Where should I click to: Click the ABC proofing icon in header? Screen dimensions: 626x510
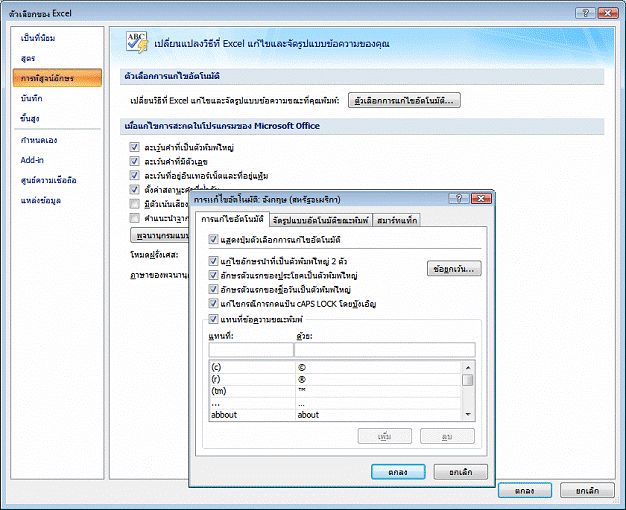coord(137,42)
